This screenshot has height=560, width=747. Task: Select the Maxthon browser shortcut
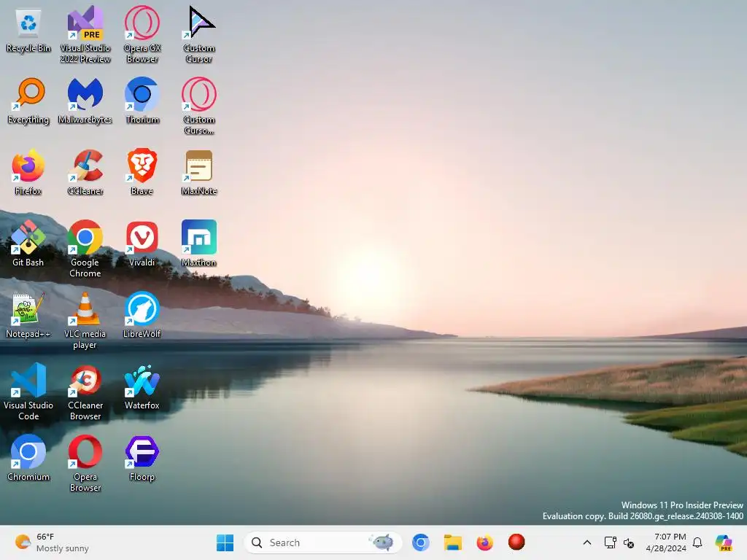pyautogui.click(x=199, y=244)
